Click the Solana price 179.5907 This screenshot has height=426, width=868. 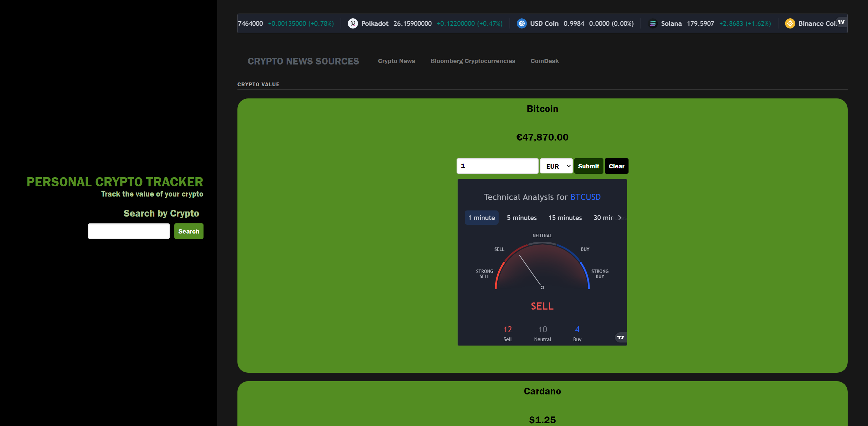(x=700, y=23)
